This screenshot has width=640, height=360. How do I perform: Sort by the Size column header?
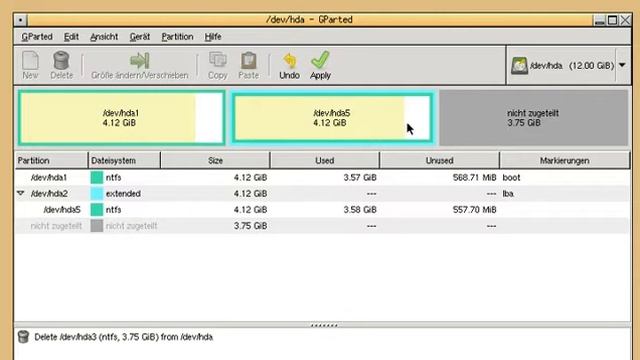[x=216, y=160]
